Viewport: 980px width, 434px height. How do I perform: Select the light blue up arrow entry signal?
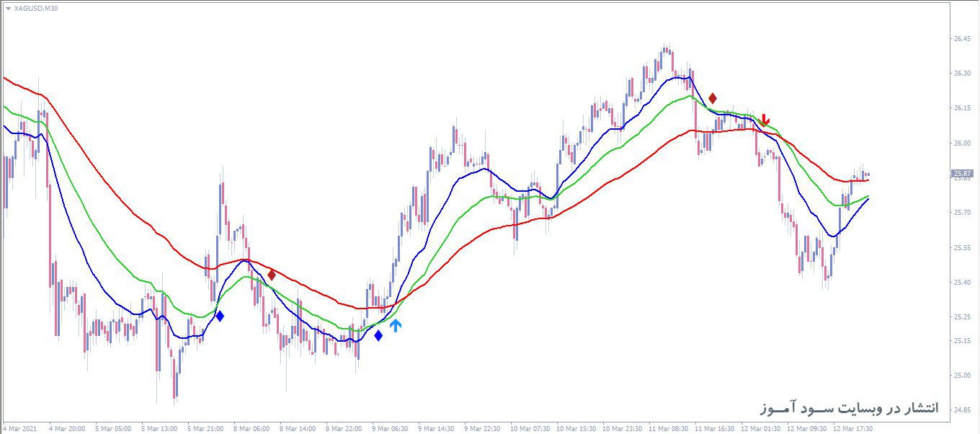(x=395, y=324)
